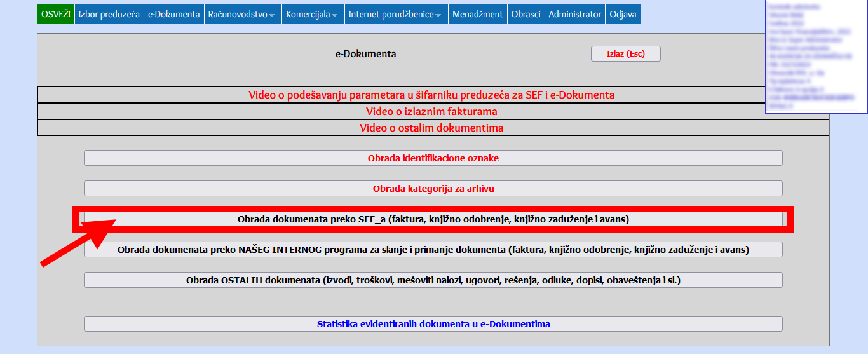Click Obrada kategorija za arhivu button
The height and width of the screenshot is (354, 868).
pyautogui.click(x=433, y=189)
